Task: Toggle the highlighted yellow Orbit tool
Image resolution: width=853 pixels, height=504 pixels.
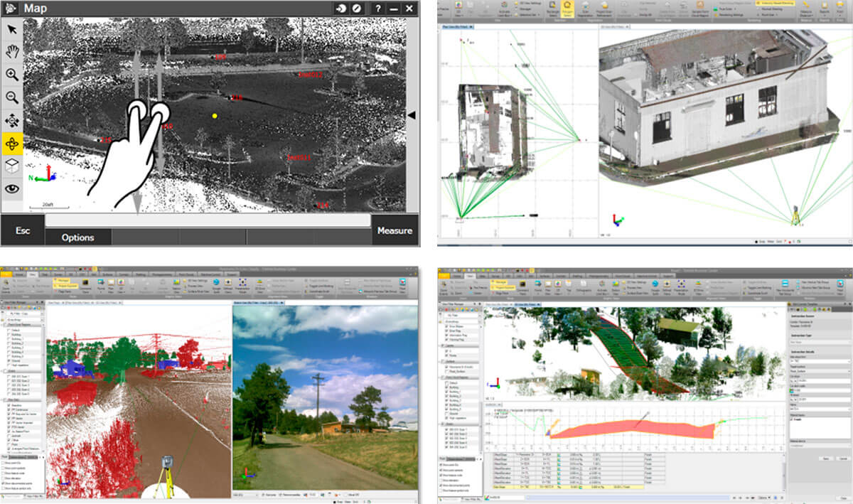Action: (12, 143)
